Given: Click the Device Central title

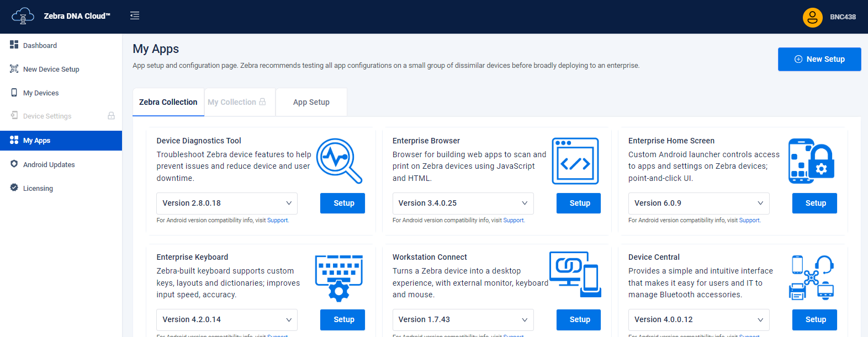Looking at the screenshot, I should point(654,257).
